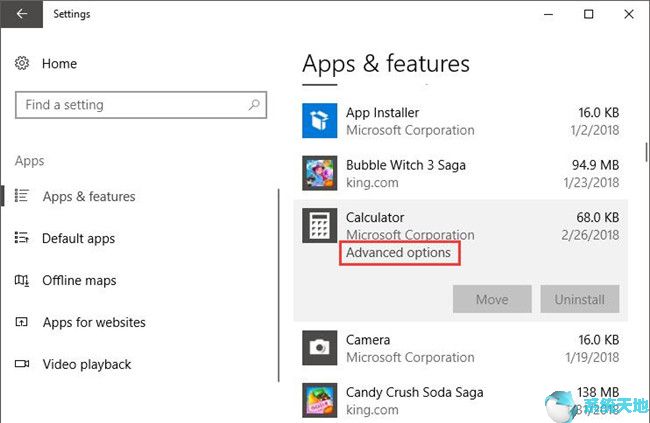
Task: Focus the Find a setting box
Action: tap(141, 105)
